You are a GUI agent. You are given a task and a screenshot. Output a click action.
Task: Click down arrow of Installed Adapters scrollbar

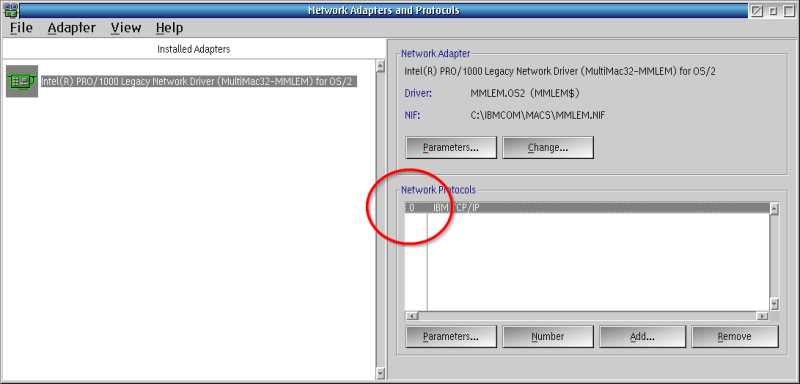coord(380,373)
